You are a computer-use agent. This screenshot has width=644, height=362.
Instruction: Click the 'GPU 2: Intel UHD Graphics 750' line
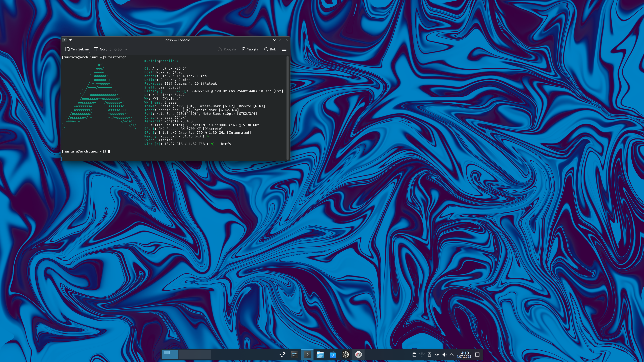click(x=198, y=133)
